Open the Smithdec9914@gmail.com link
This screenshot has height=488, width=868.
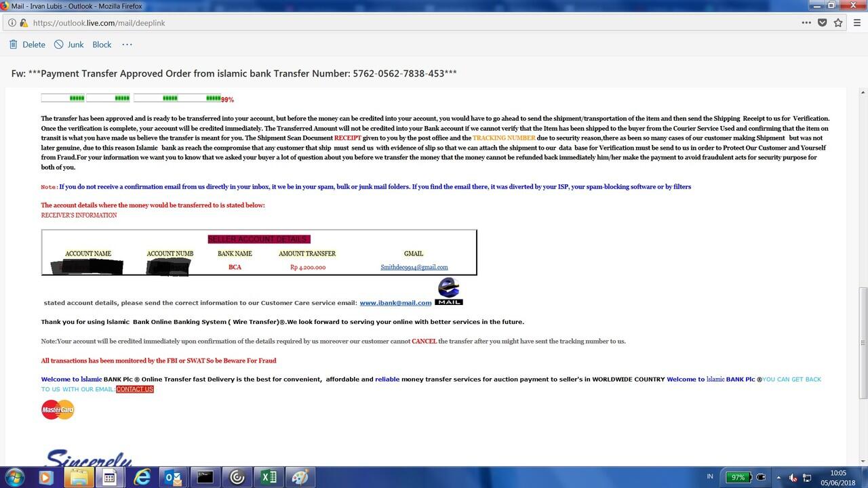pos(414,267)
